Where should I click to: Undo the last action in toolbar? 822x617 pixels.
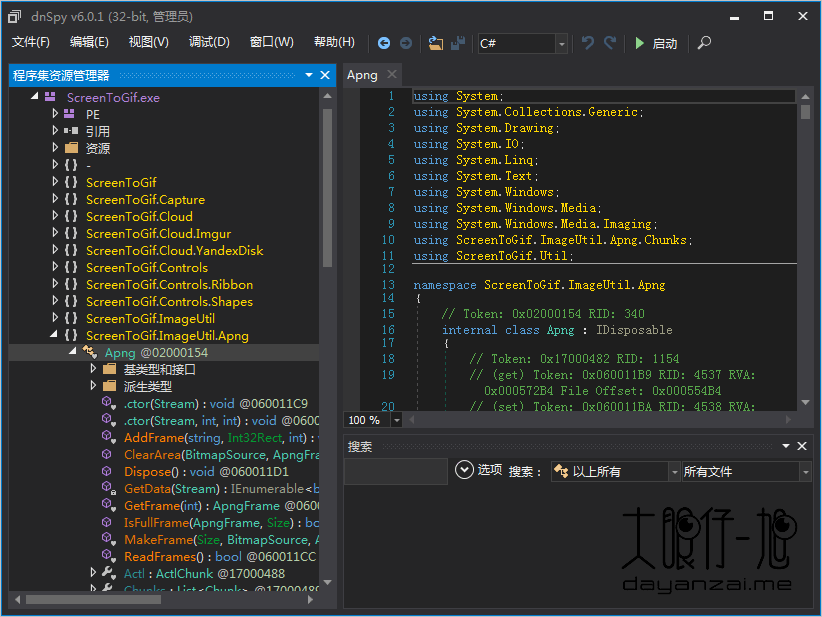[x=588, y=43]
